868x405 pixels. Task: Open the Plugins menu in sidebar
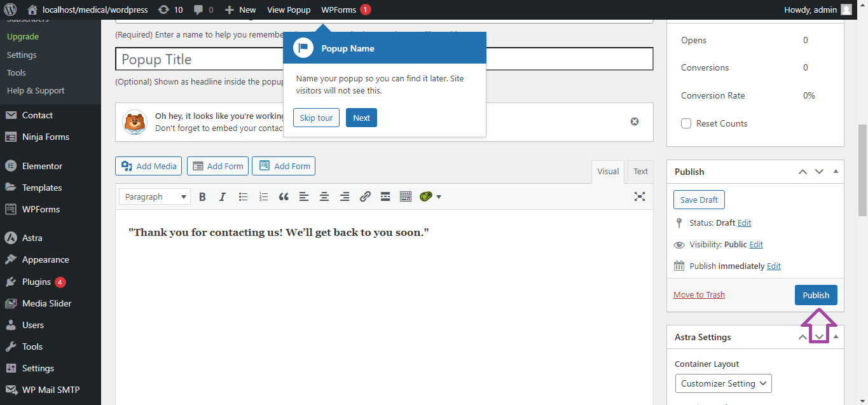pyautogui.click(x=36, y=282)
